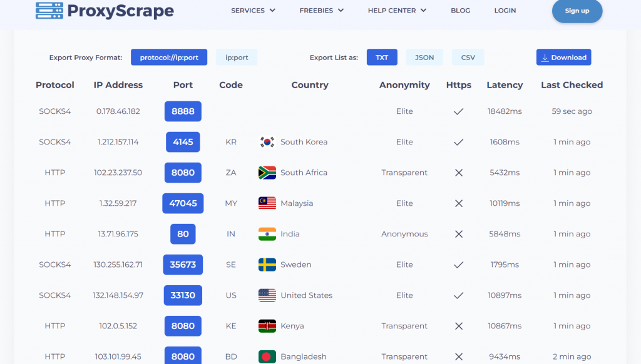
Task: Click the South Africa flag icon
Action: (267, 173)
